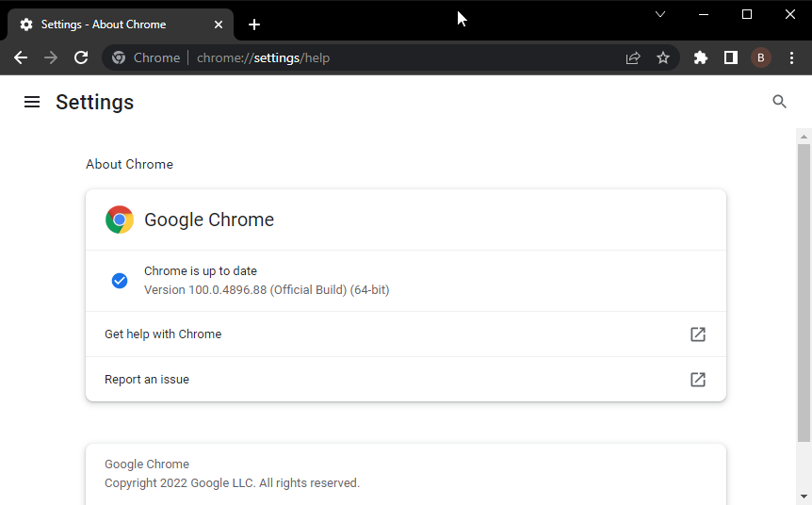Click the site info Chrome icon in address bar
The height and width of the screenshot is (505, 812).
pyautogui.click(x=119, y=57)
